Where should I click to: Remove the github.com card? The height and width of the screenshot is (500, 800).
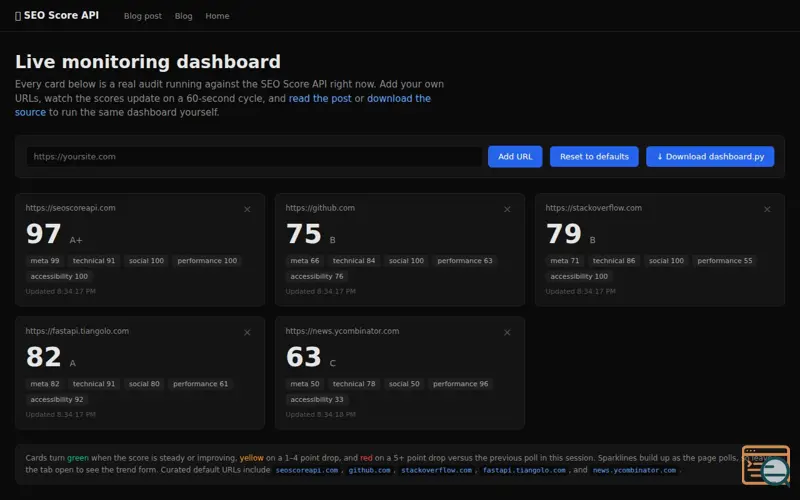coord(507,209)
